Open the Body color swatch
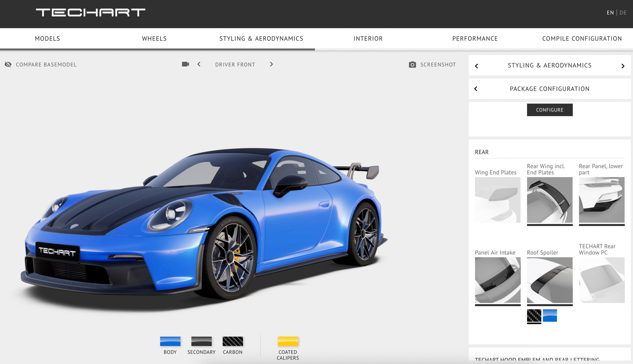Screen dimensions: 633x364 click(170, 341)
